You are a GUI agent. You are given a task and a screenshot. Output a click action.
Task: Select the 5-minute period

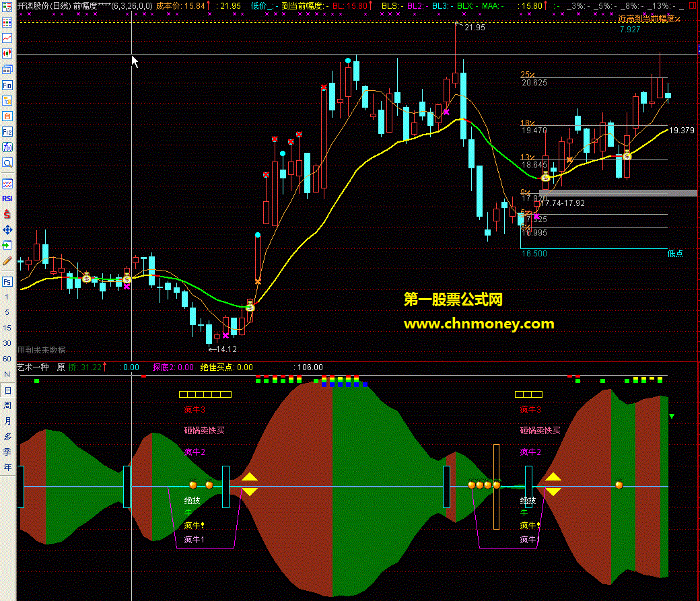7,312
